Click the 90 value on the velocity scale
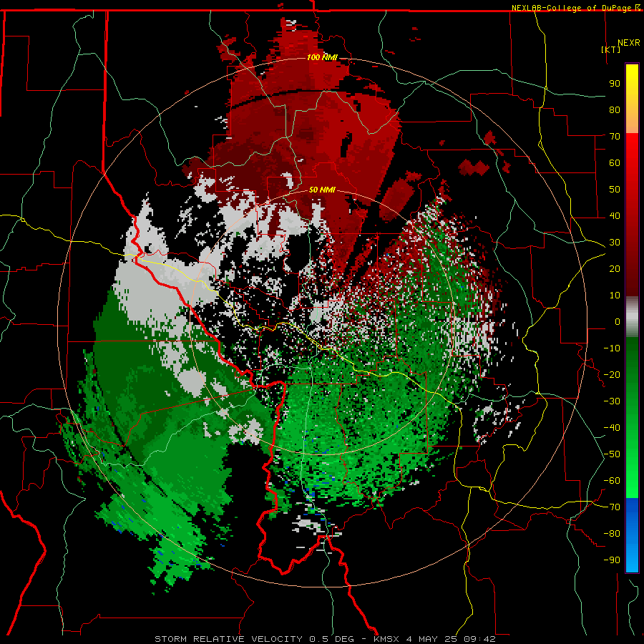Screen dimensions: 644x644 615,84
